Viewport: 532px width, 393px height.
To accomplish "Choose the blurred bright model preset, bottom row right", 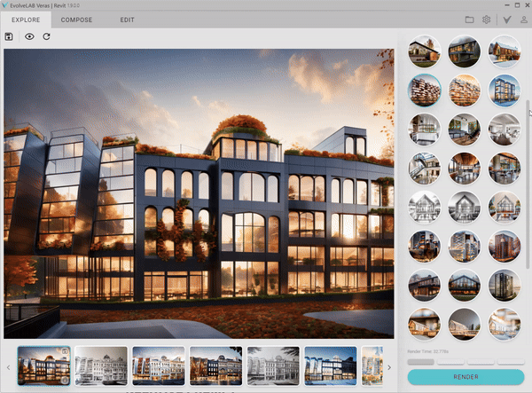I will tap(505, 324).
